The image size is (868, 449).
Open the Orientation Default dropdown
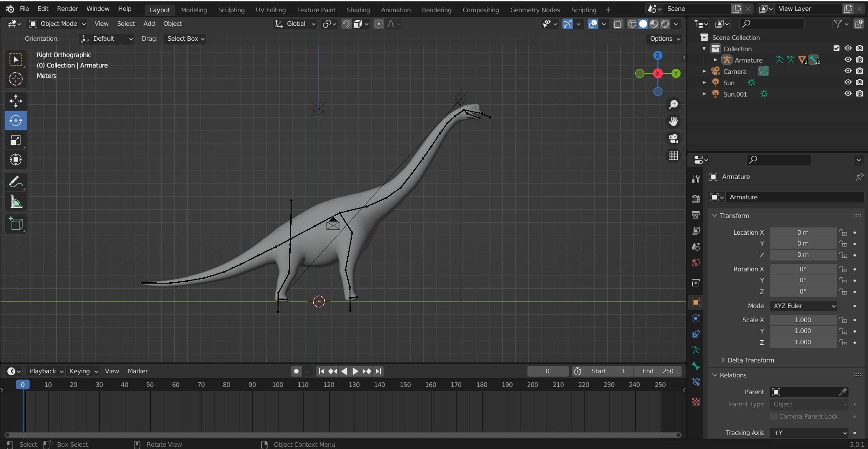click(x=107, y=39)
